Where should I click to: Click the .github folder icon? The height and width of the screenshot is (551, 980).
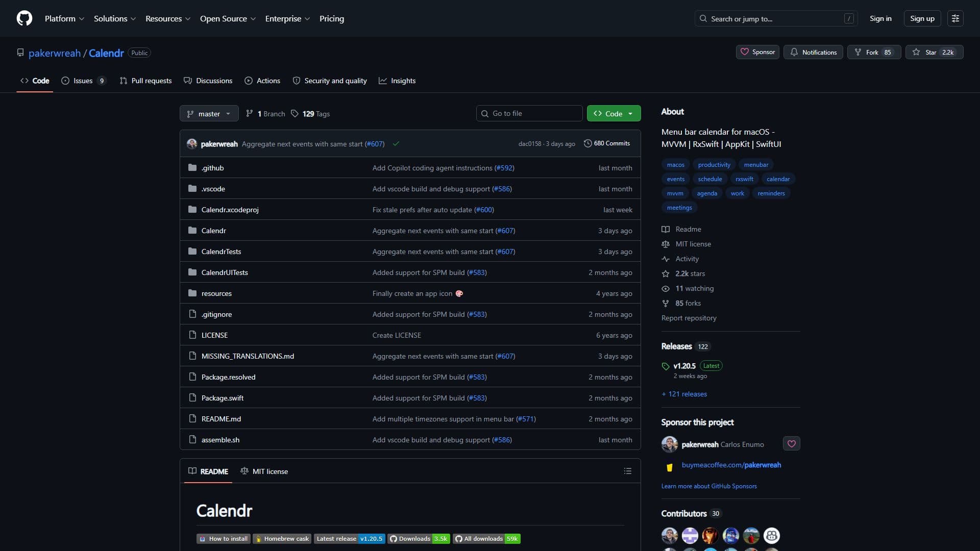(192, 168)
